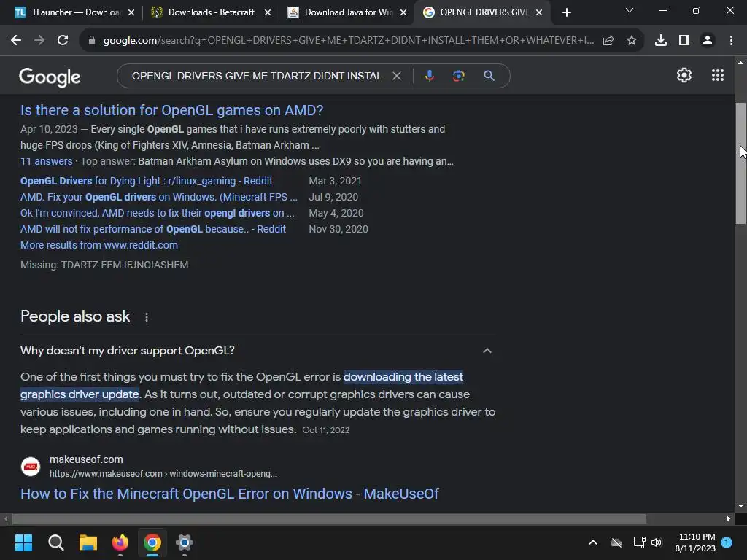Viewport: 747px width, 560px height.
Task: Open 'AMD. Fix your OpenGL drivers on Windows' link
Action: pyautogui.click(x=158, y=197)
